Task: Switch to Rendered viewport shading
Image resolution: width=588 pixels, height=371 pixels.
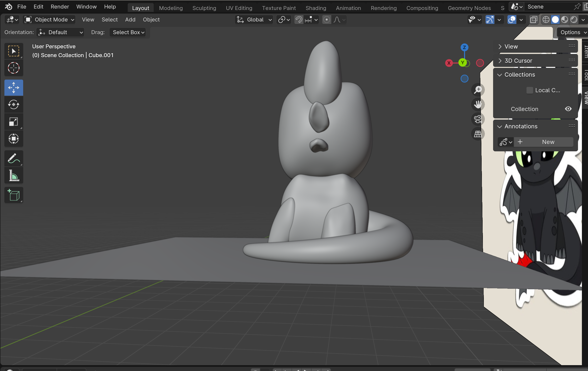Action: point(574,20)
